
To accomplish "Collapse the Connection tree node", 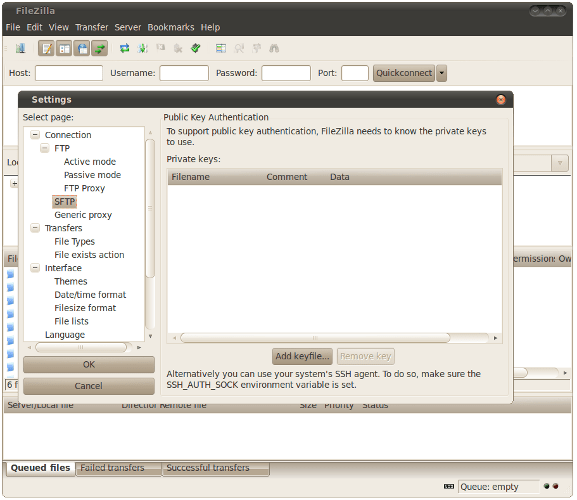I will [35, 135].
